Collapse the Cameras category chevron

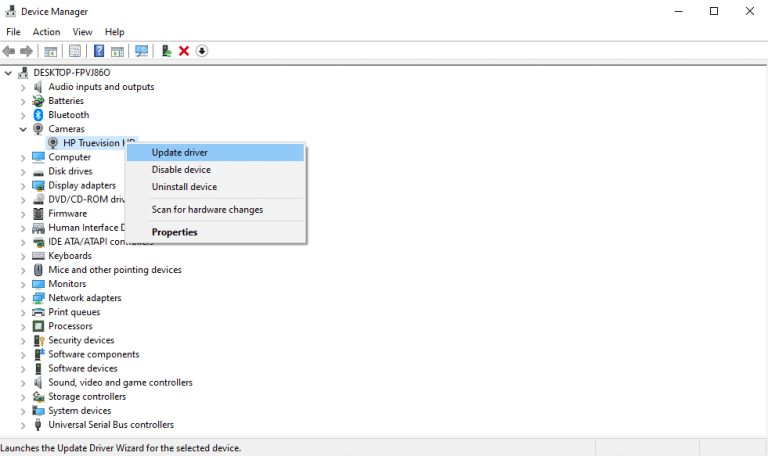(23, 129)
